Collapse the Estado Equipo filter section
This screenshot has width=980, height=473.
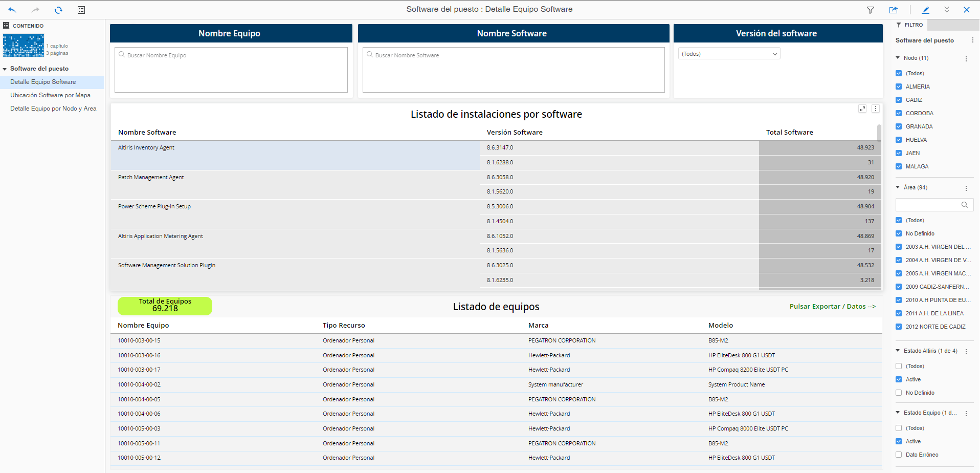898,413
